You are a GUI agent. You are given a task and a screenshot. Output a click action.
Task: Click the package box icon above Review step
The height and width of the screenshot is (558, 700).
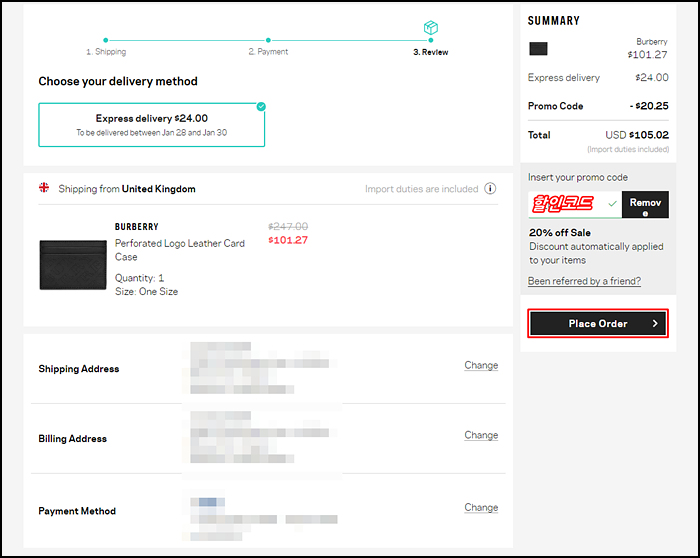430,28
